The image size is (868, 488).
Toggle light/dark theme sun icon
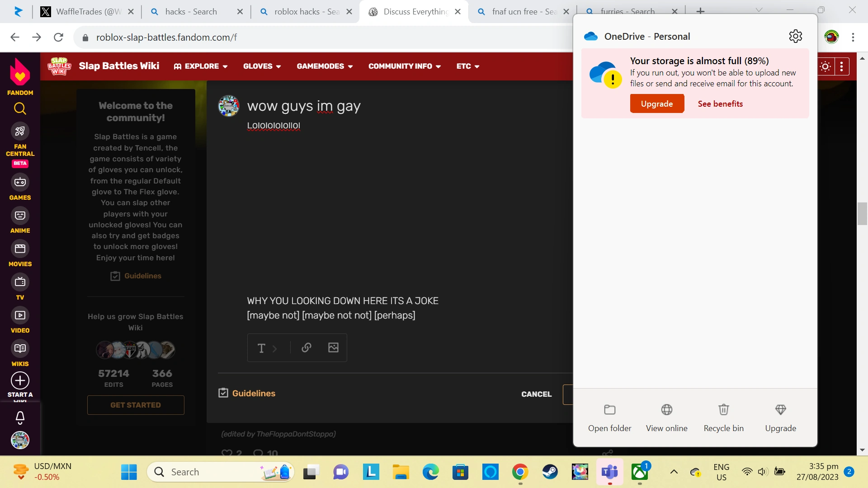click(x=825, y=66)
